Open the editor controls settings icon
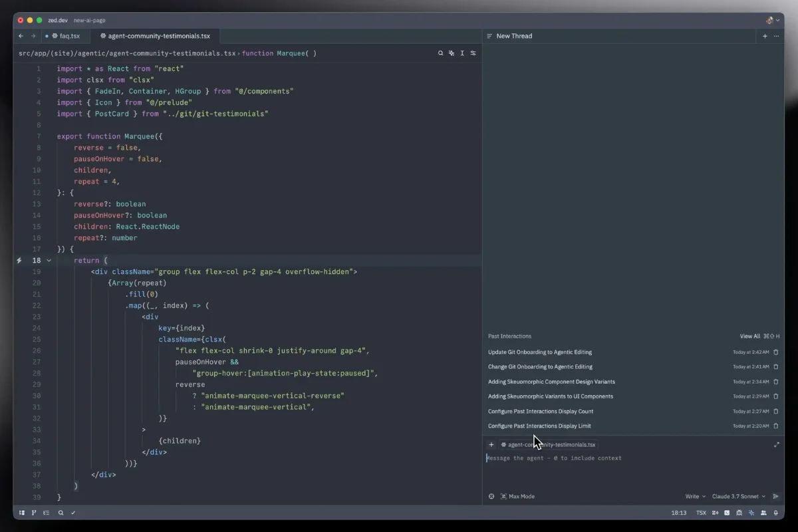 (473, 53)
